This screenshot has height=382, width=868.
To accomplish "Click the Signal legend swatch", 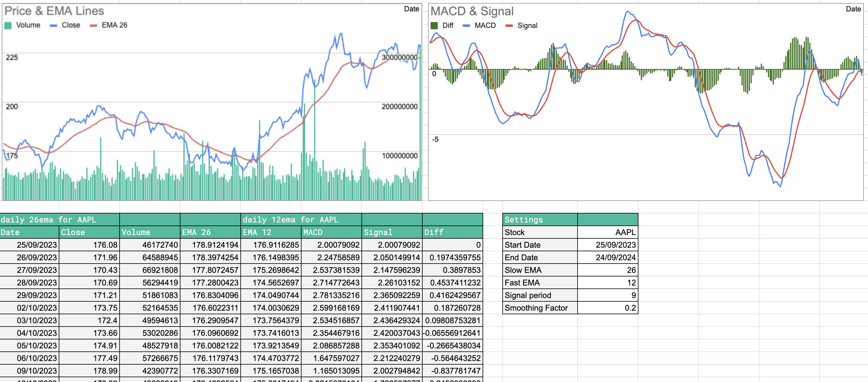I will click(509, 25).
